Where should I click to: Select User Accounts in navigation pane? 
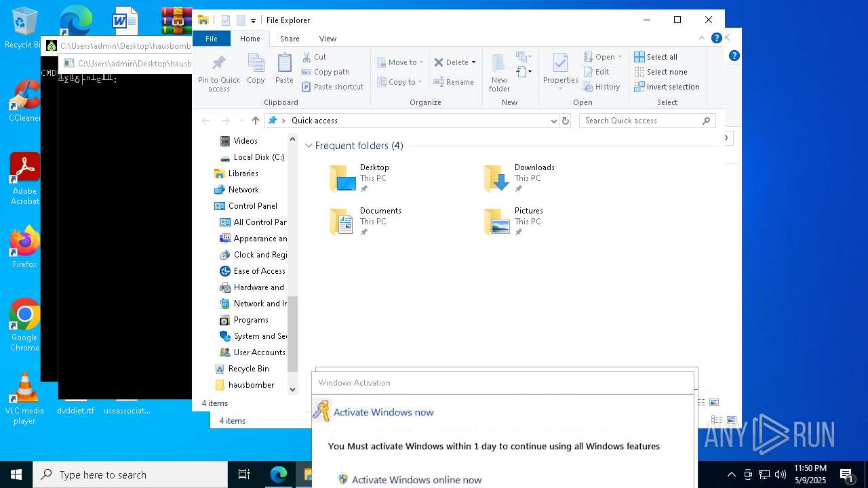(x=259, y=352)
